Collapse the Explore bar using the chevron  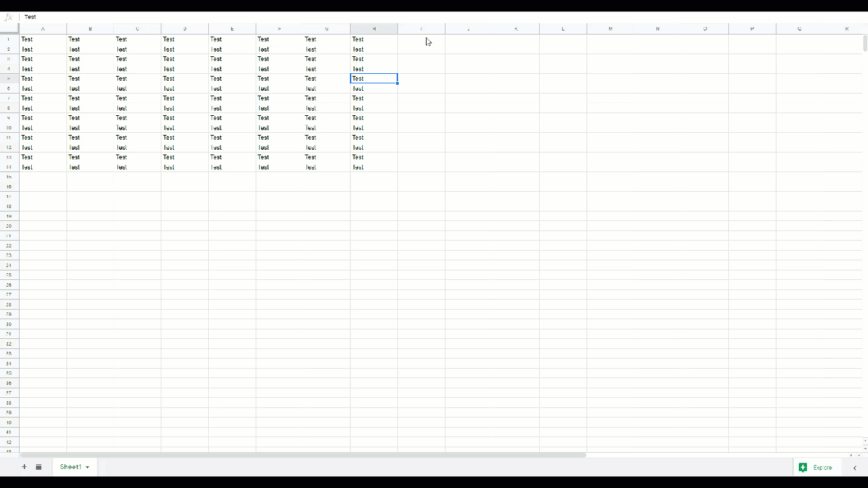click(854, 467)
